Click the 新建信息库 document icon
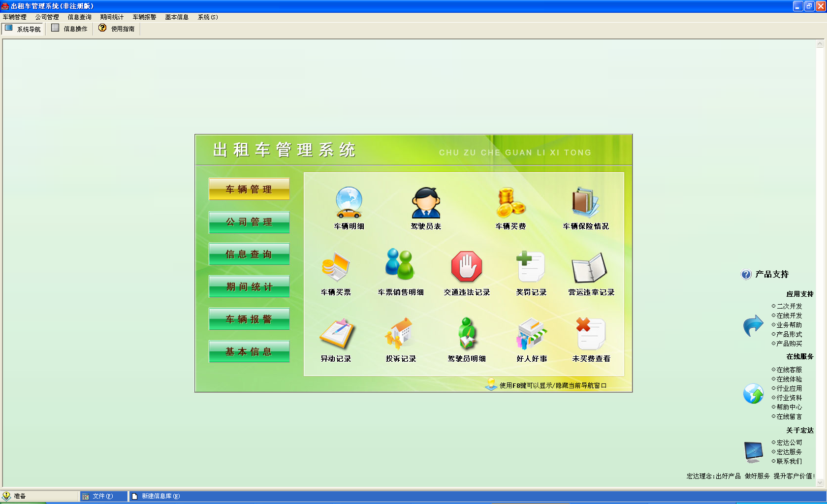This screenshot has width=827, height=504. click(x=134, y=496)
